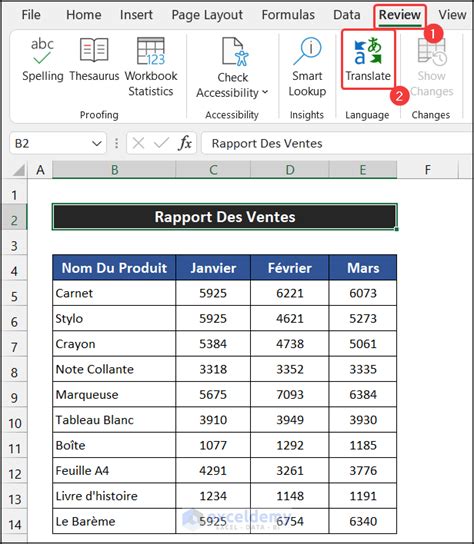Run the Spelling check tool
This screenshot has width=474, height=544.
[x=43, y=60]
